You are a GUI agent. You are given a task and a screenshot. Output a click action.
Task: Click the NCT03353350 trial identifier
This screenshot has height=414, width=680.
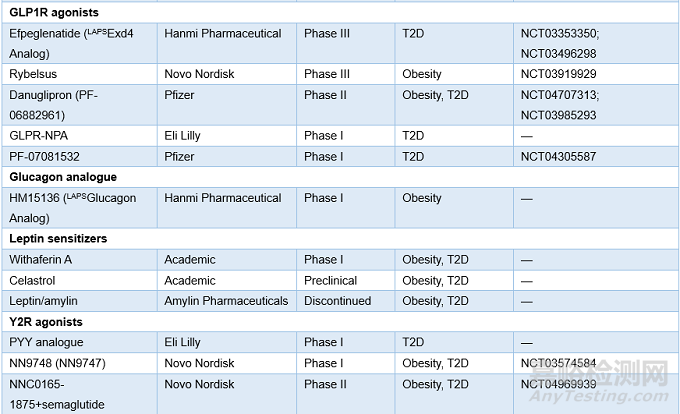(x=563, y=33)
